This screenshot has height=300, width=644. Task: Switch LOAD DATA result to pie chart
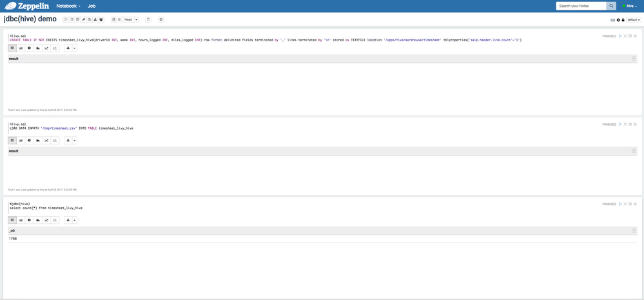point(30,140)
